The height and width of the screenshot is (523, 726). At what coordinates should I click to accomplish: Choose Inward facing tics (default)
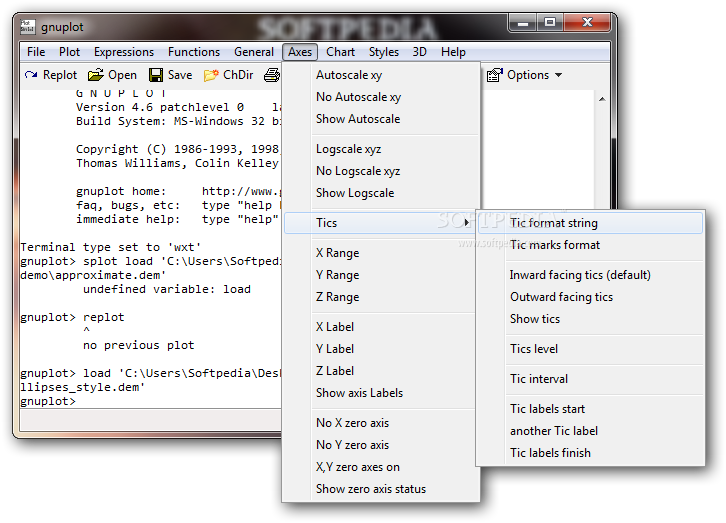click(590, 275)
